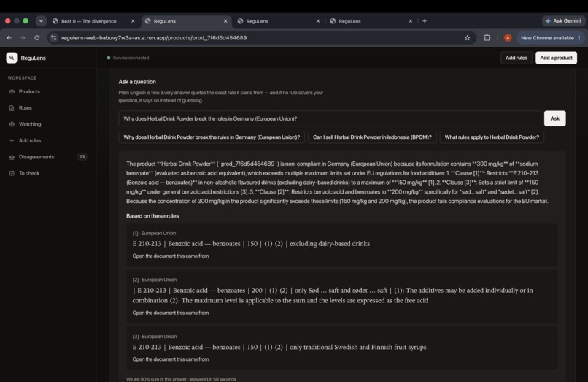The height and width of the screenshot is (382, 588).
Task: Click the '[2] · European Union' label
Action: 155,280
